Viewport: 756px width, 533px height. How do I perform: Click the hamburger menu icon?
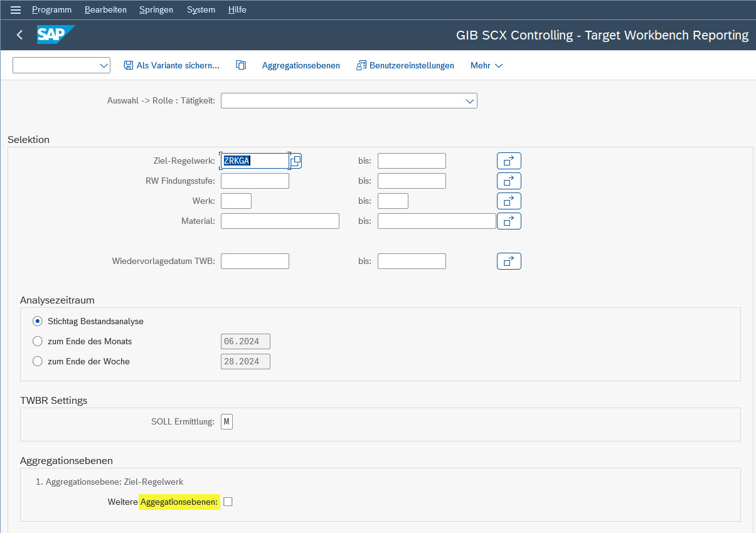16,10
